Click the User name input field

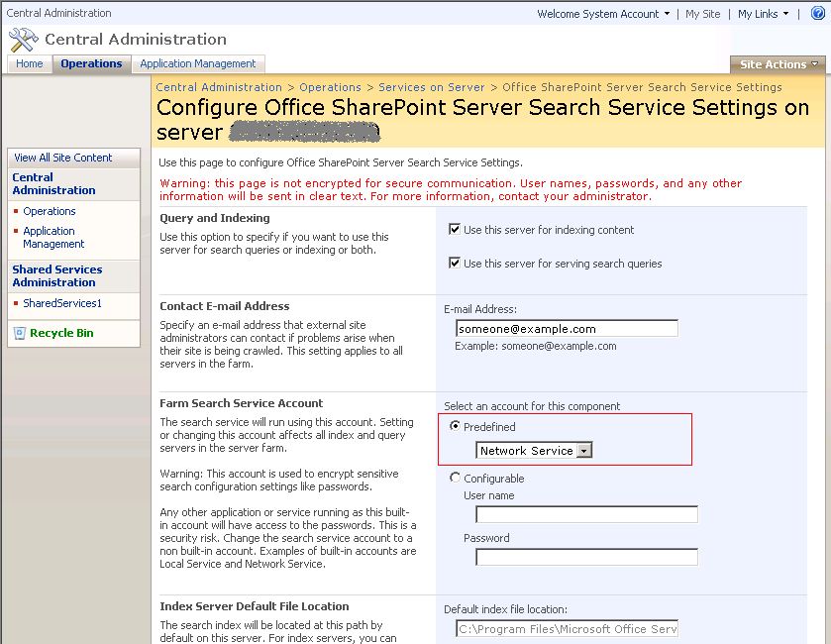(x=586, y=514)
